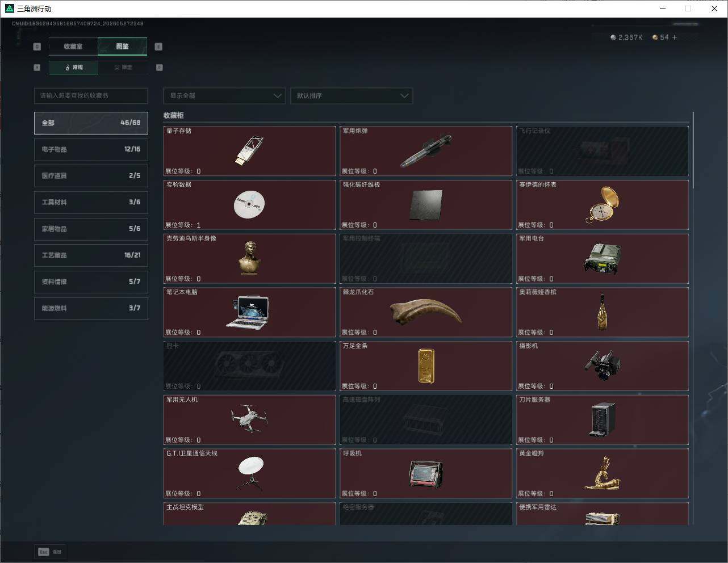Open the 呼吸机 ventilator item

click(x=426, y=474)
